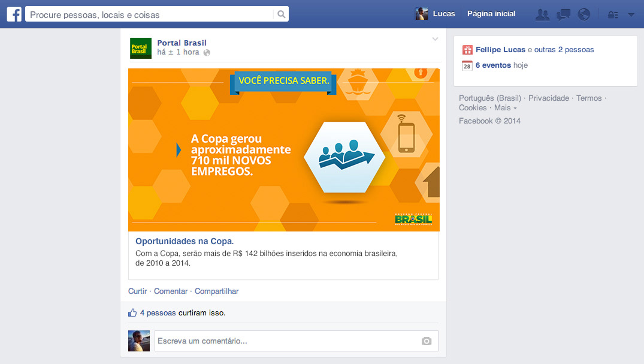644x364 pixels.
Task: Click the thumbs-up likes icon
Action: point(132,312)
